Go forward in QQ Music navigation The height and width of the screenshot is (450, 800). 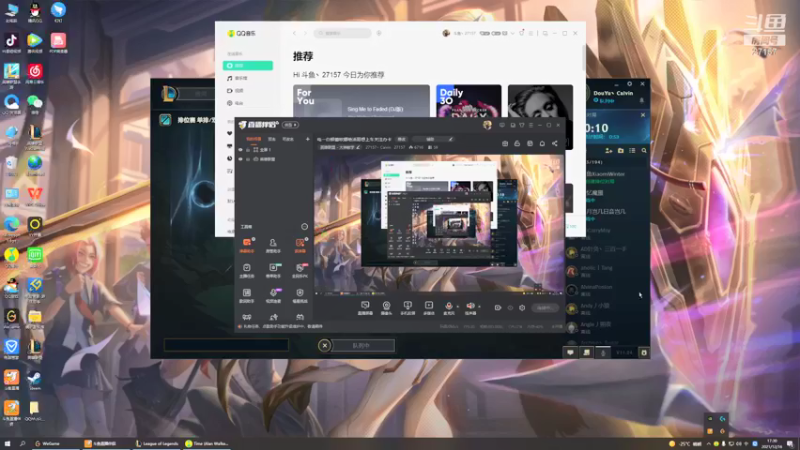coord(305,33)
